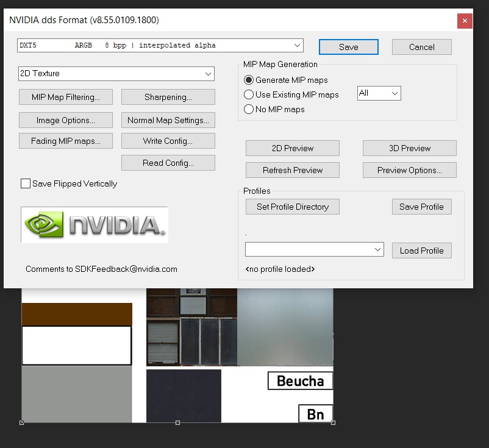Screen dimensions: 489x448
Task: Click the Beucha label in the canvas
Action: pyautogui.click(x=301, y=381)
